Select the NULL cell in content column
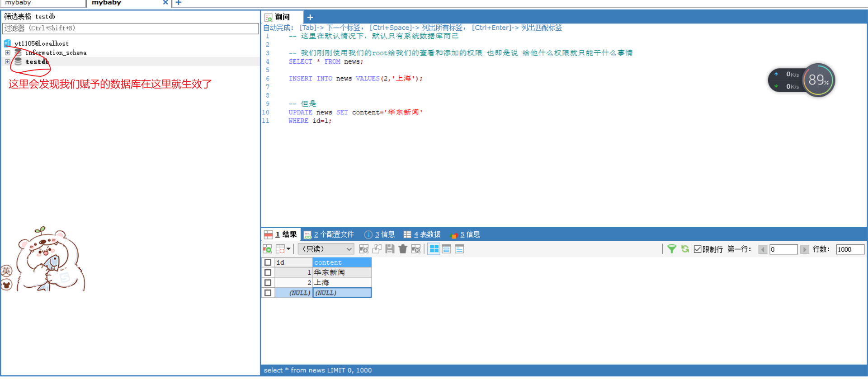 coord(342,294)
